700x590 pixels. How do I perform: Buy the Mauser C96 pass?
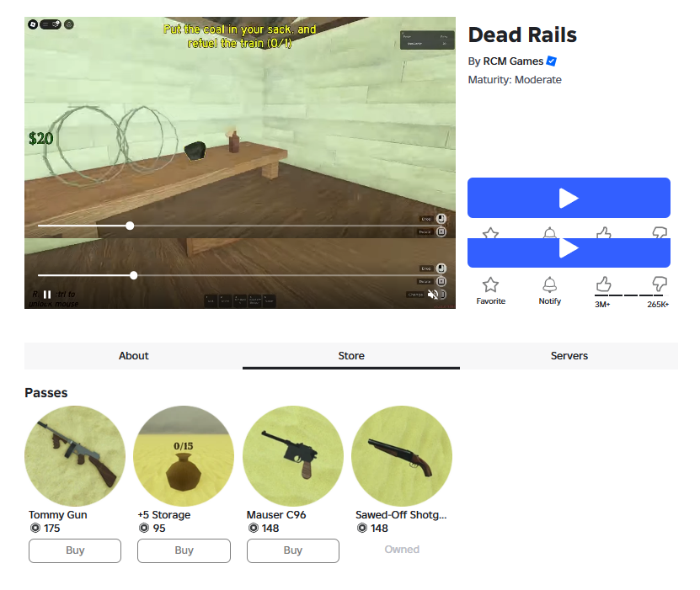(293, 550)
